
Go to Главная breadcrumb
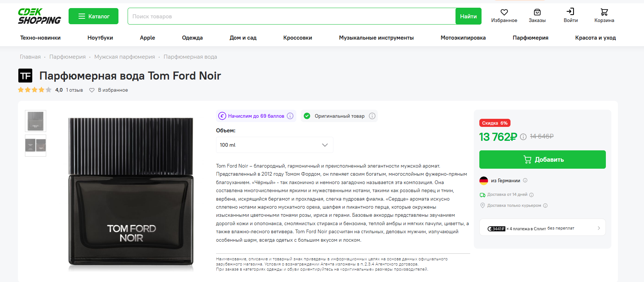pyautogui.click(x=30, y=57)
